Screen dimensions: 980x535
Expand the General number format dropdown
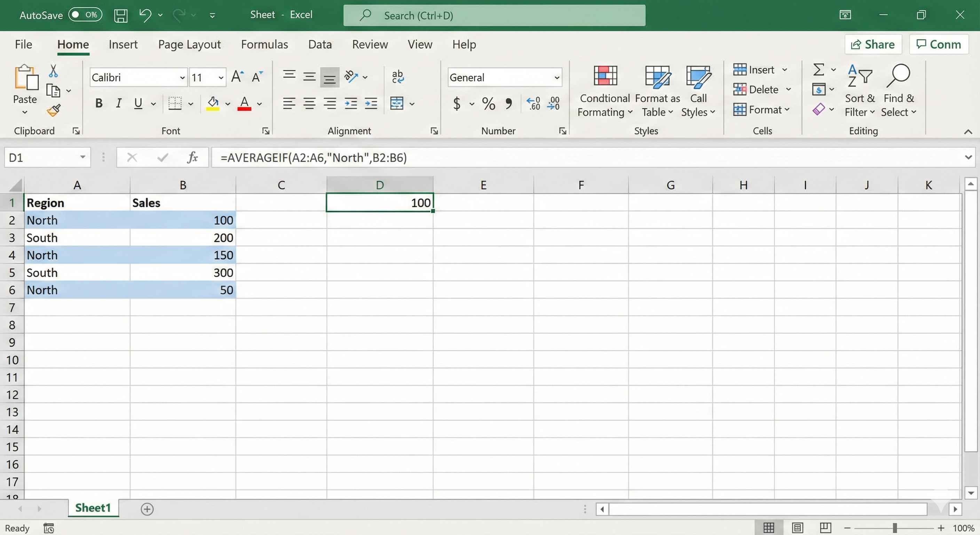coord(556,78)
